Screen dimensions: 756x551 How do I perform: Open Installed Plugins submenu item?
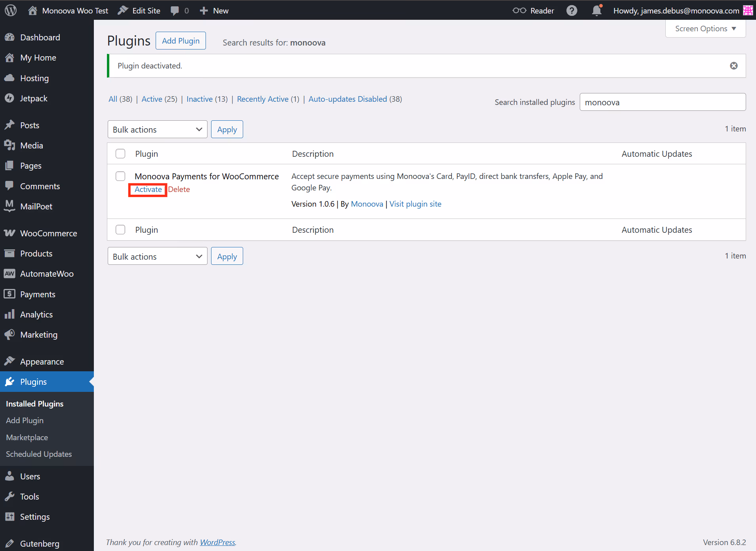click(x=35, y=404)
